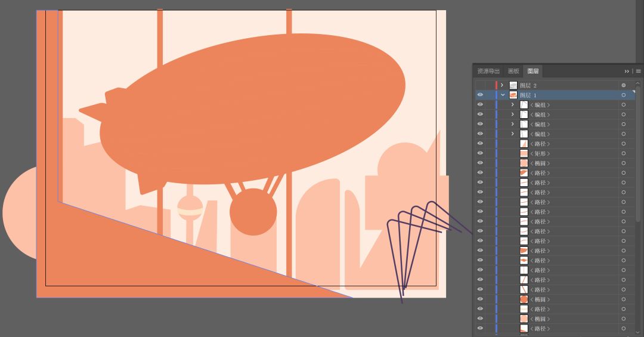This screenshot has height=337, width=644.
Task: Click the 图层 2 layer thumbnail icon
Action: [513, 85]
